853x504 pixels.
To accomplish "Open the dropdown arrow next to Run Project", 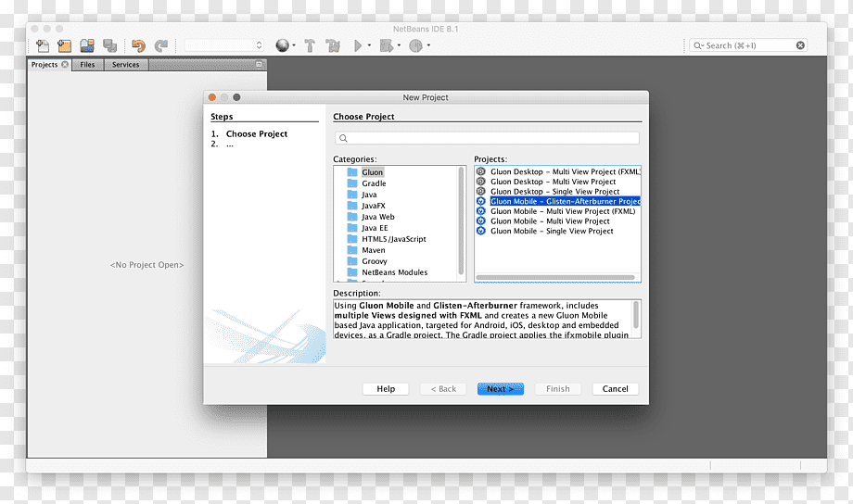I will click(x=369, y=45).
